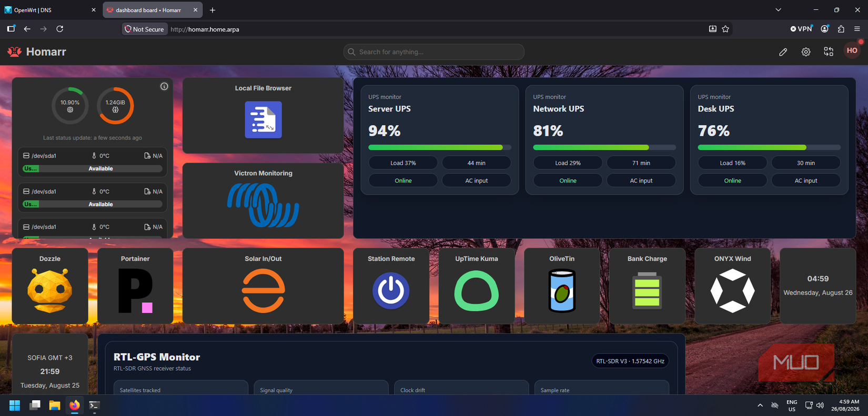Open the ENG US language indicator

click(792, 405)
